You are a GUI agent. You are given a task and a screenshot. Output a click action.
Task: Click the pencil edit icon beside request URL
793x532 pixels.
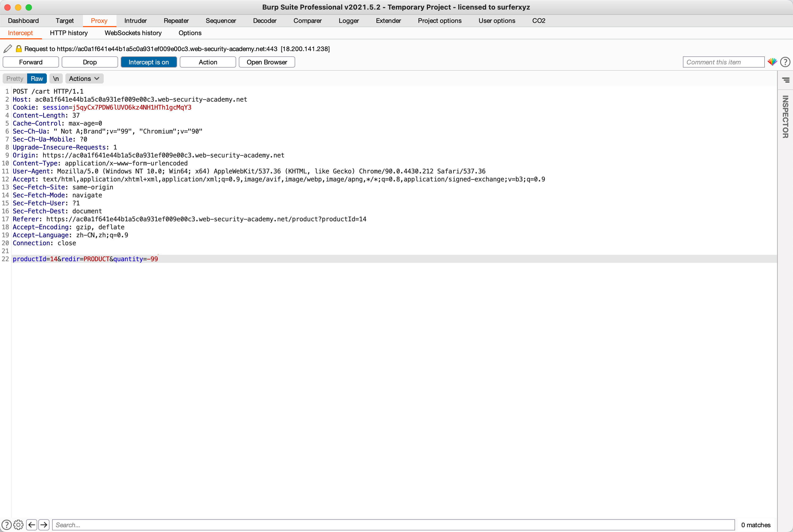pos(7,49)
